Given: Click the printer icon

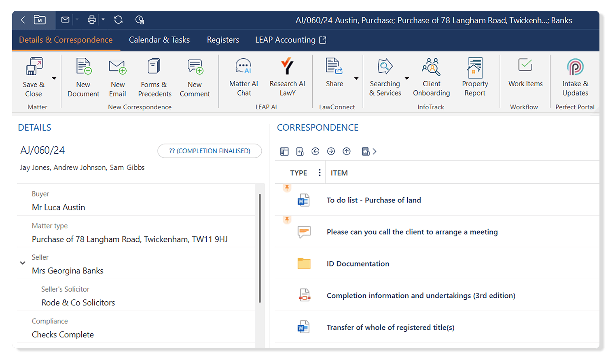Looking at the screenshot, I should [x=92, y=19].
